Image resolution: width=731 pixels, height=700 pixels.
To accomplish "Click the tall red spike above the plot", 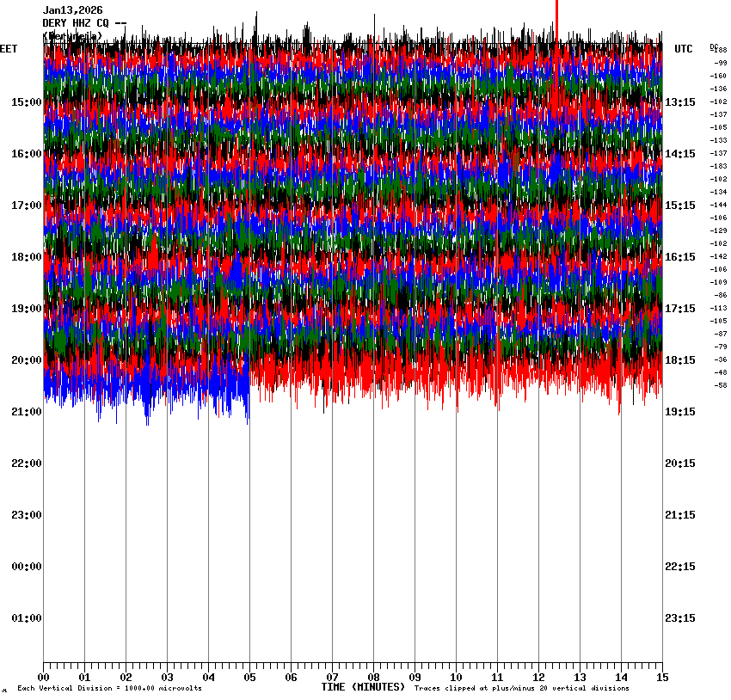I will coord(557,19).
